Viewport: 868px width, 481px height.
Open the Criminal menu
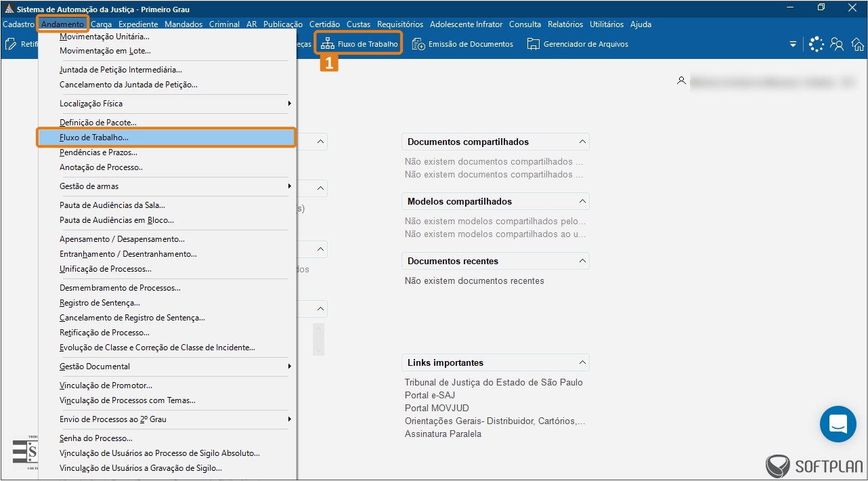pos(224,24)
